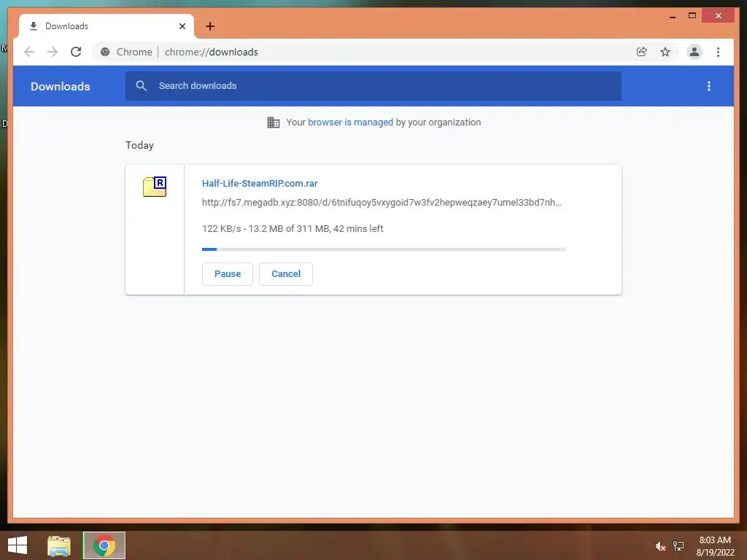This screenshot has width=747, height=560.
Task: Click the download progress bar
Action: tap(384, 249)
